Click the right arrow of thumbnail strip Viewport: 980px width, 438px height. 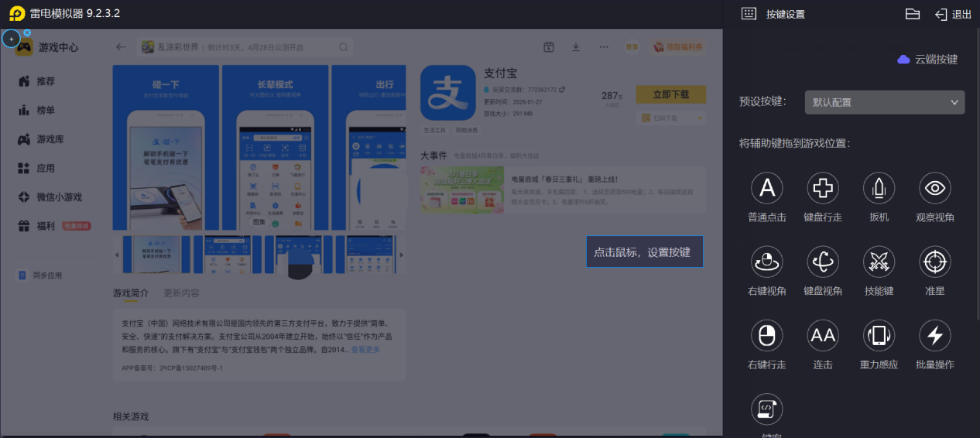click(401, 255)
